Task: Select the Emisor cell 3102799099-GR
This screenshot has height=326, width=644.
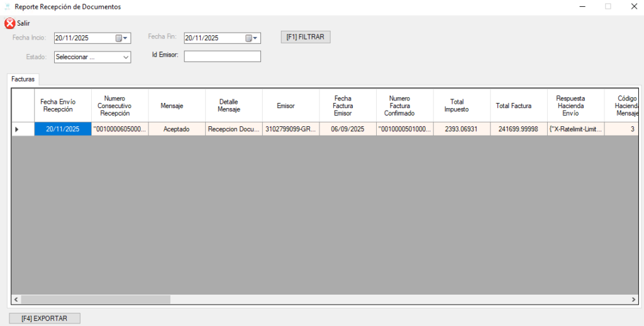Action: point(291,129)
